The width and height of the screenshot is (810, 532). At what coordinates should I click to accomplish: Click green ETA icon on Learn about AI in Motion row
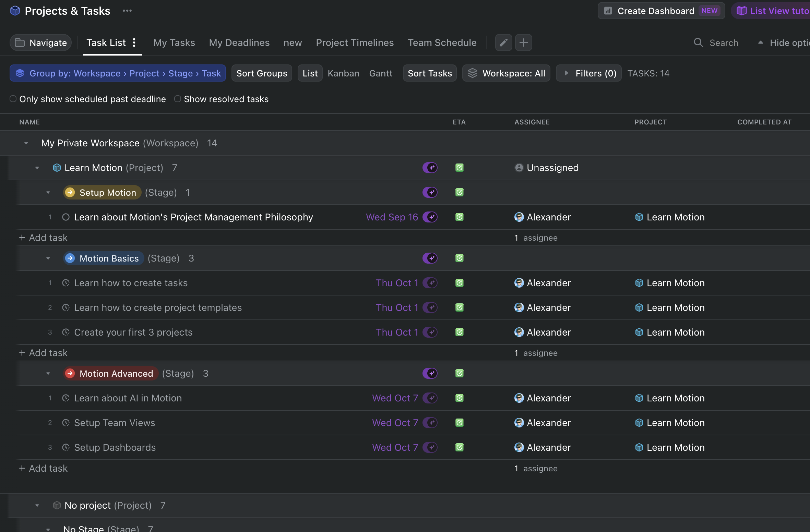point(460,398)
